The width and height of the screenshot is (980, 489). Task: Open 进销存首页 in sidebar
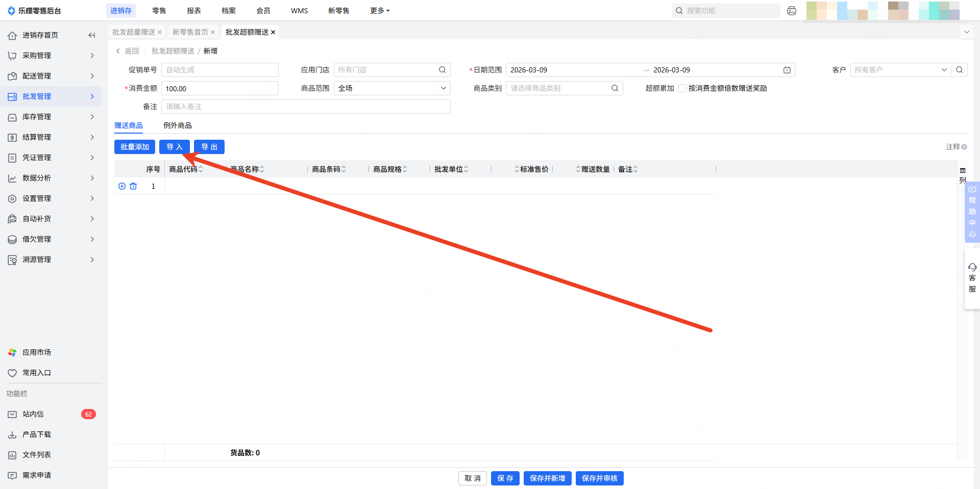click(40, 35)
